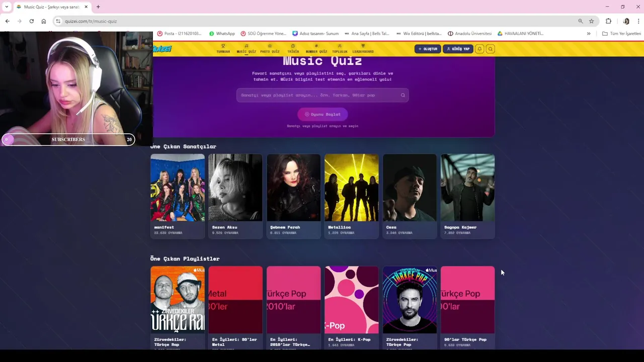Select the Ceza artist card
The height and width of the screenshot is (362, 644).
pos(410,196)
